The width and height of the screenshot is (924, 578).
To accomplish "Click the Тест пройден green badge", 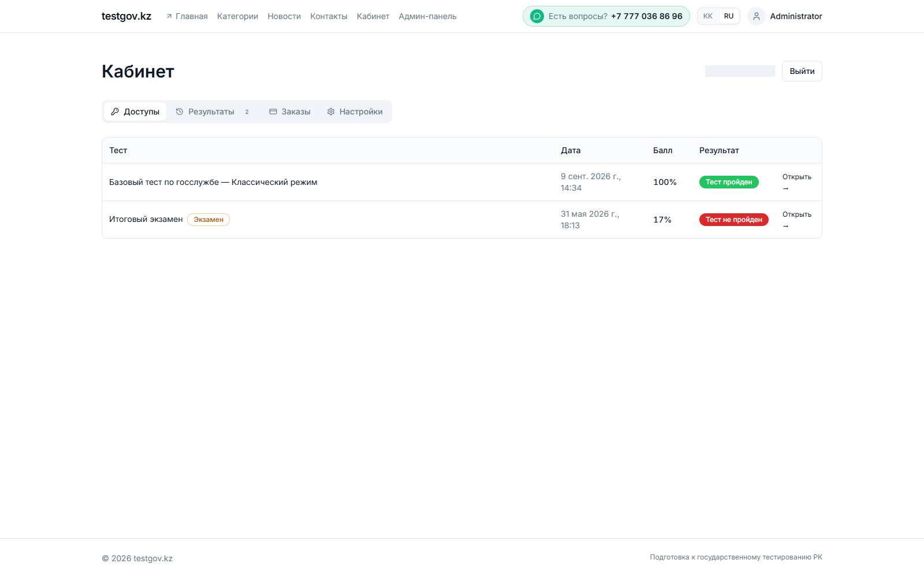I will point(729,182).
